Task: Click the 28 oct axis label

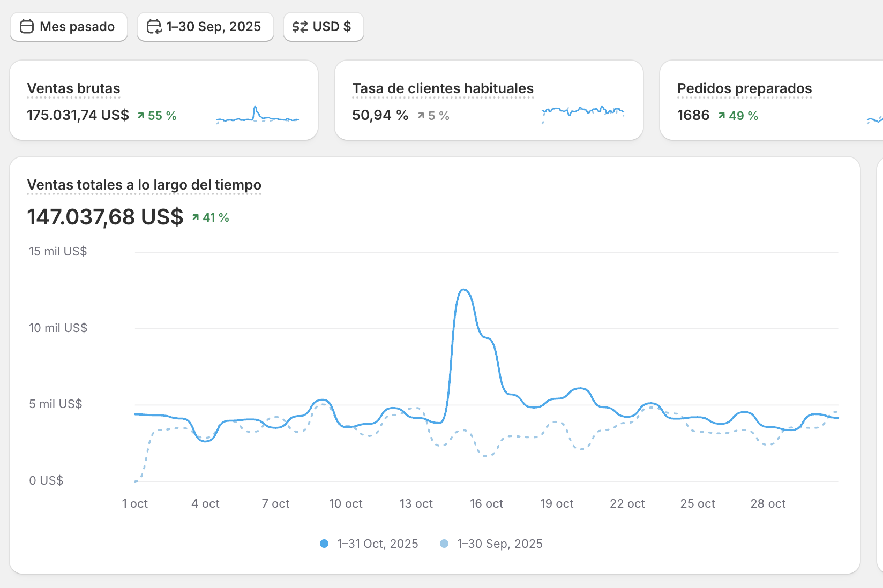Action: click(768, 503)
